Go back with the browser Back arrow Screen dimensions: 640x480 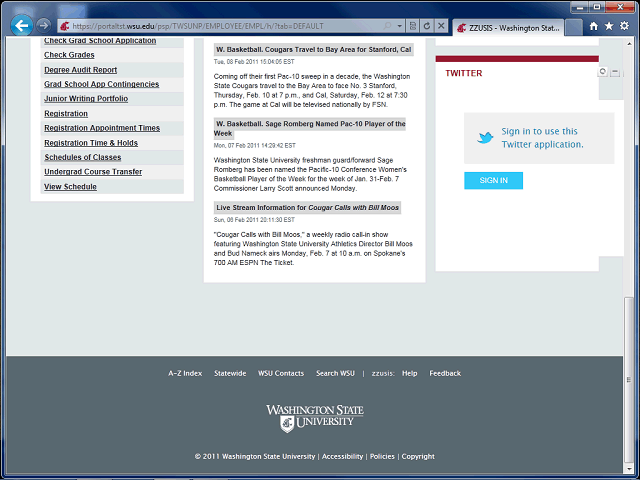click(x=21, y=26)
